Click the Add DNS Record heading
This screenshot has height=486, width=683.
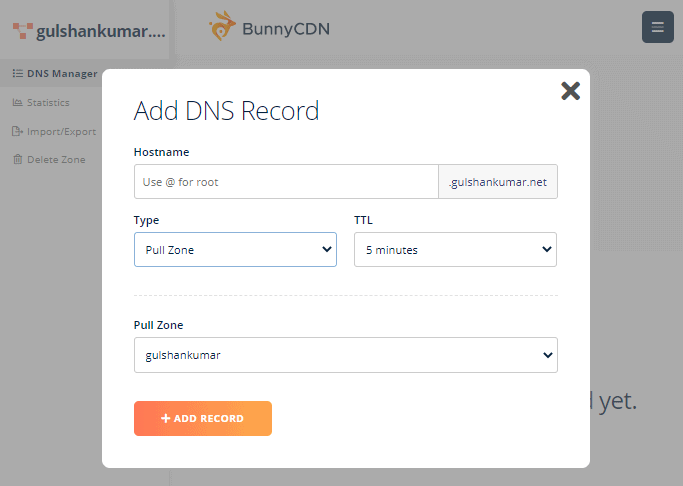tap(227, 111)
